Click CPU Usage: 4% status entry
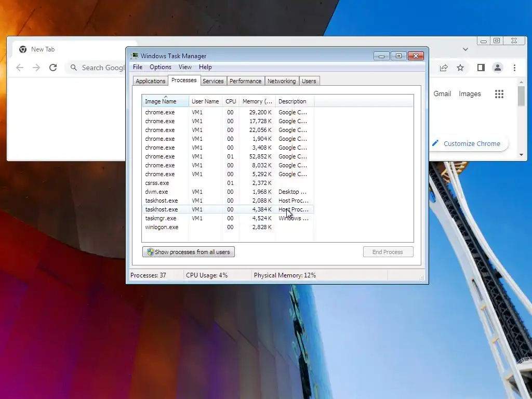This screenshot has width=532, height=399. pyautogui.click(x=207, y=275)
